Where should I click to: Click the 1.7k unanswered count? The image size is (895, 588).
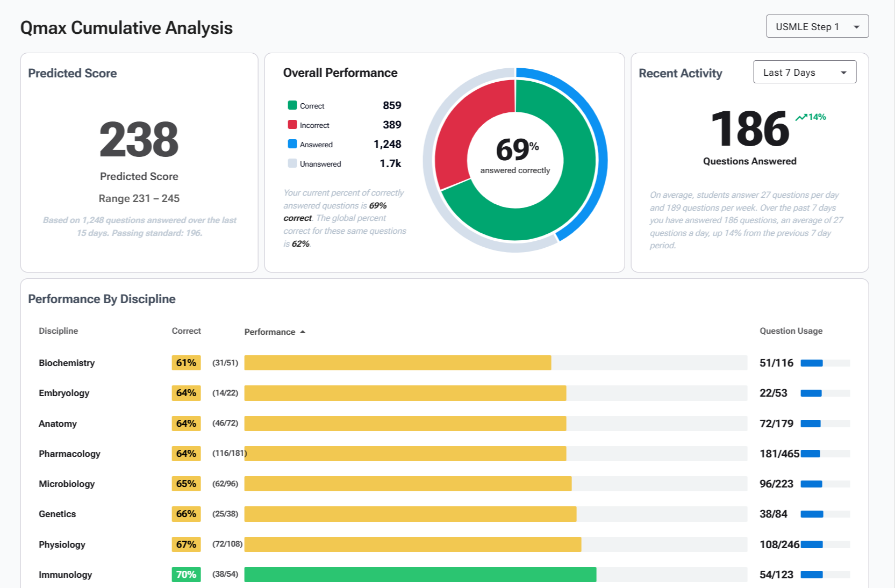click(x=390, y=163)
